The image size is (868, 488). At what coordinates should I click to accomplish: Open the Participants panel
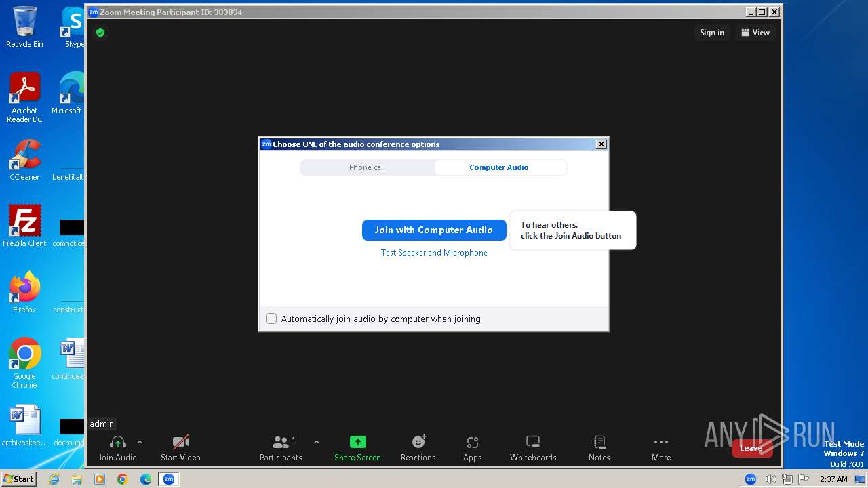coord(281,448)
